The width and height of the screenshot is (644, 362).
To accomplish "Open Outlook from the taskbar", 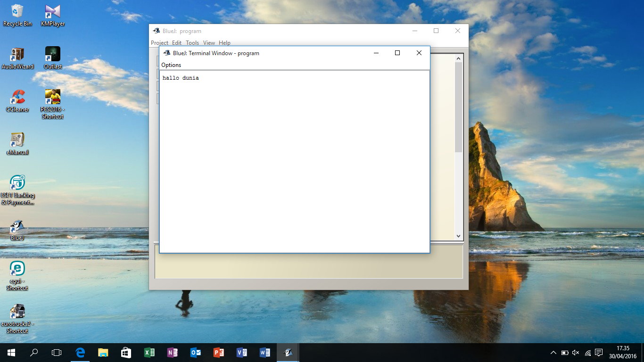I will click(195, 352).
